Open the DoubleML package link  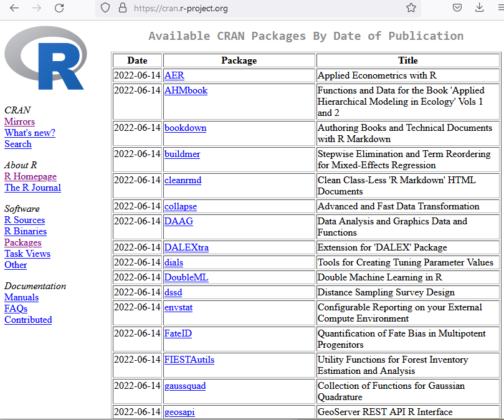pos(186,277)
